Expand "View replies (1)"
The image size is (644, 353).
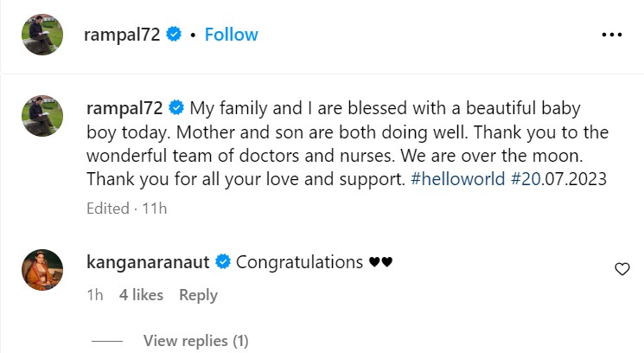[x=195, y=340]
